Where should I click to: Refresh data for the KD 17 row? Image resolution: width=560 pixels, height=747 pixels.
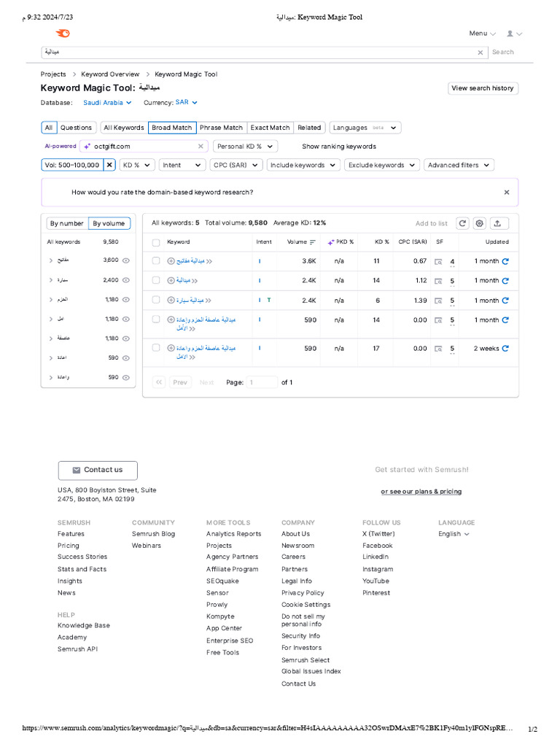(x=505, y=349)
